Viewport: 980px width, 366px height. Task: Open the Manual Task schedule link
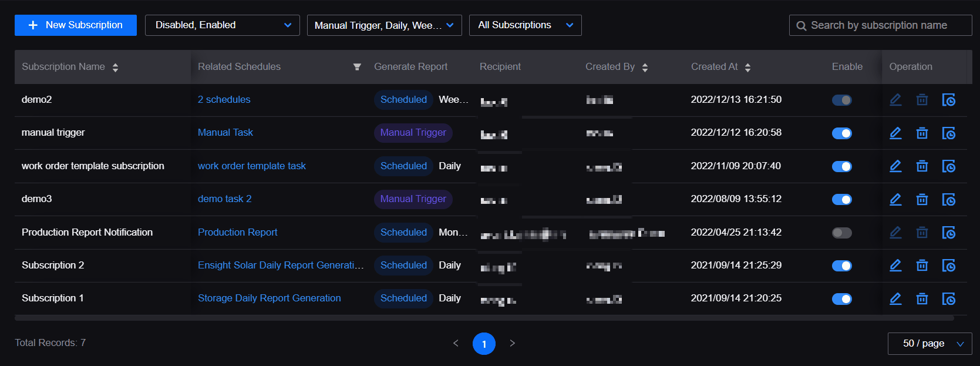[225, 133]
